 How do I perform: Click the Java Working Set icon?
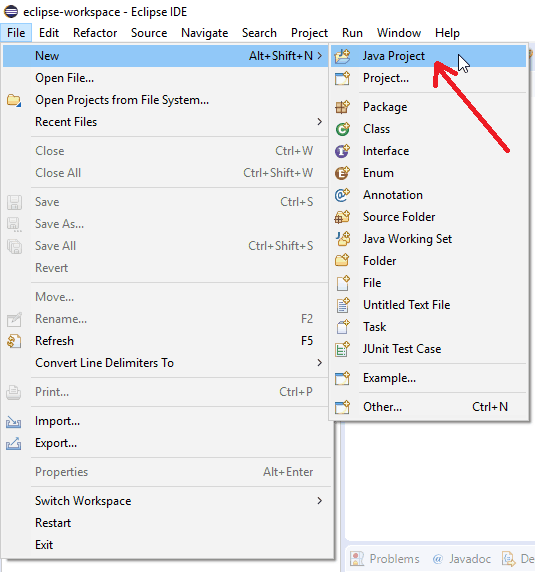tap(342, 239)
